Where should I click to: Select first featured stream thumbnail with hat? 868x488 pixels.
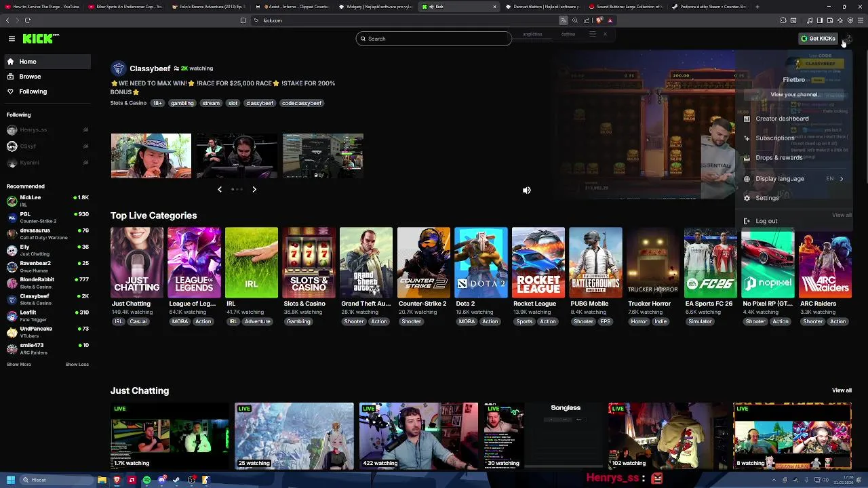pyautogui.click(x=151, y=156)
